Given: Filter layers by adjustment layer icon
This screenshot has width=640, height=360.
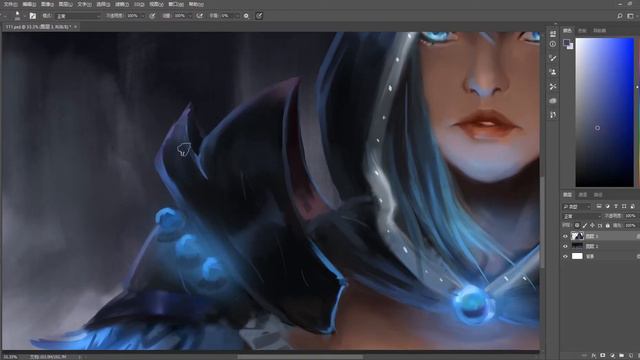Looking at the screenshot, I should pyautogui.click(x=607, y=206).
